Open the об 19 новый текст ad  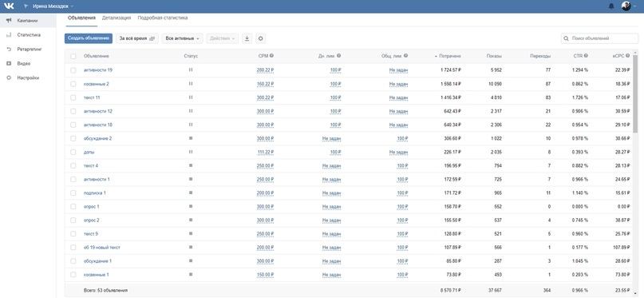pyautogui.click(x=102, y=248)
